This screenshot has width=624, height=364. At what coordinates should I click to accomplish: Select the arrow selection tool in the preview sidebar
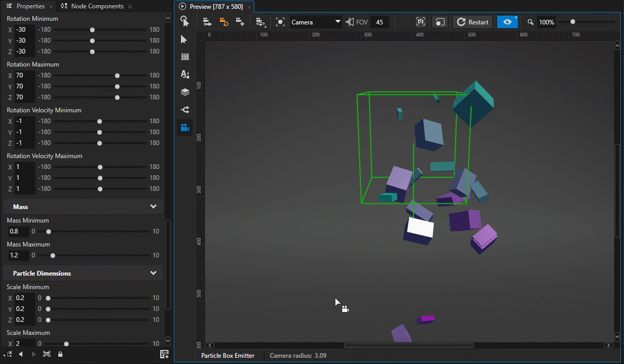click(185, 39)
